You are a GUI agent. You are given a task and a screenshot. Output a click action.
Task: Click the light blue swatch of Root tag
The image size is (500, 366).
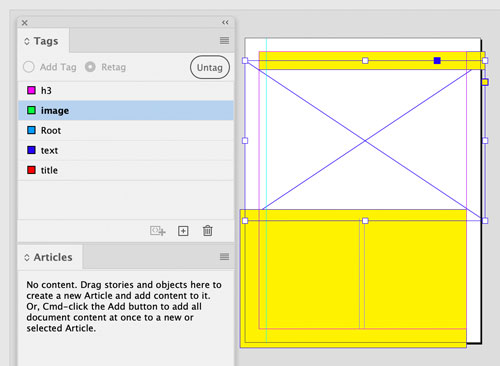(31, 130)
